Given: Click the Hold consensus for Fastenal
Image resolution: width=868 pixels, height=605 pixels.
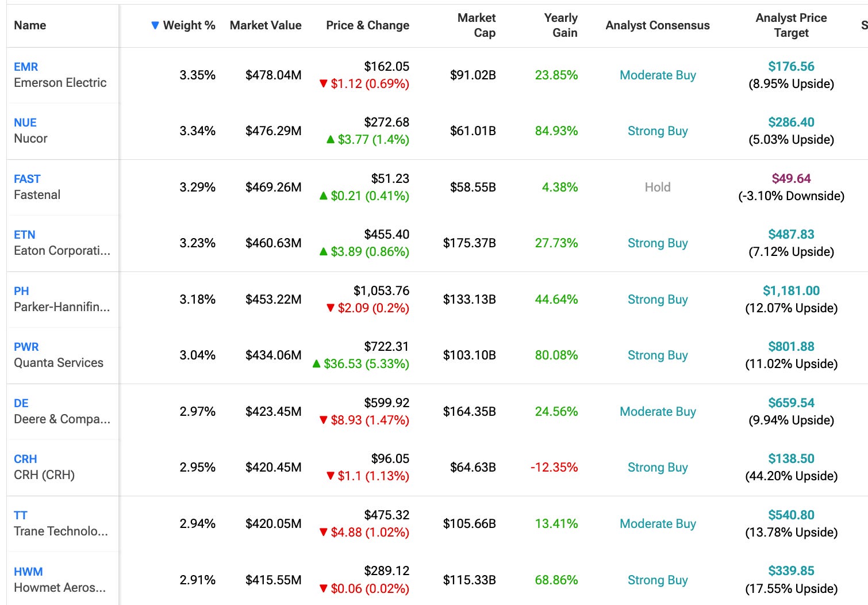Looking at the screenshot, I should 658,187.
